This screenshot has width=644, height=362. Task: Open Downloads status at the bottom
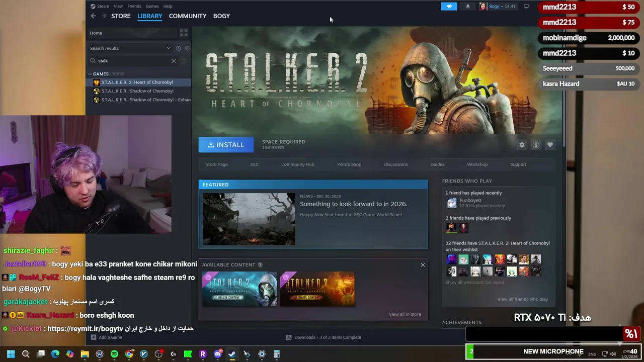(x=324, y=337)
